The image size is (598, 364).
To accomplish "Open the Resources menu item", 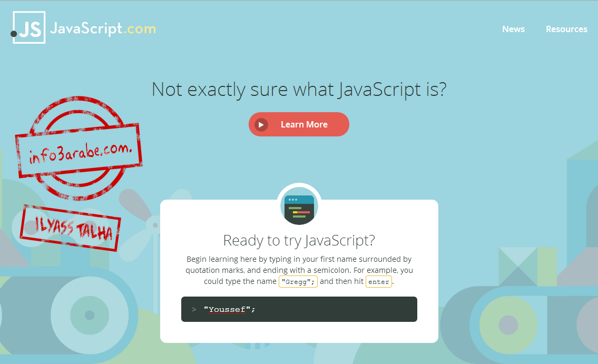I will tap(566, 29).
